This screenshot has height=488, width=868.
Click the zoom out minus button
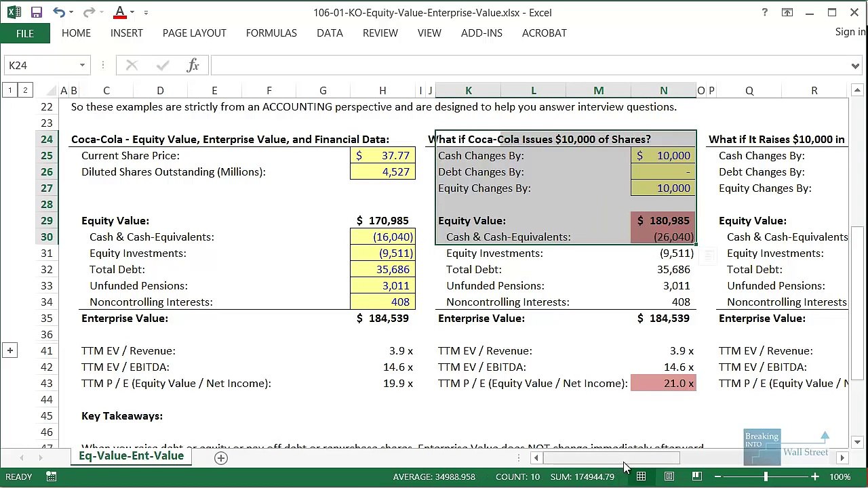(717, 477)
